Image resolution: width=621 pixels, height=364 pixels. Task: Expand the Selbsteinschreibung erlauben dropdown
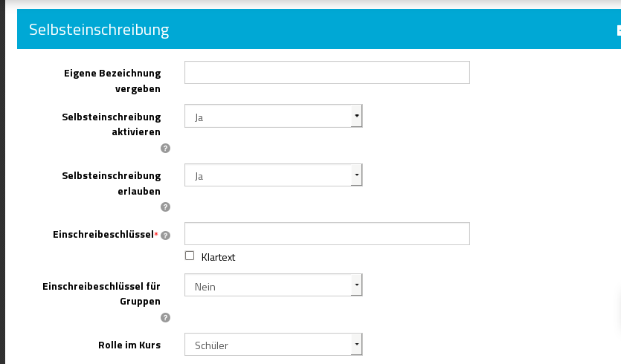pos(273,175)
